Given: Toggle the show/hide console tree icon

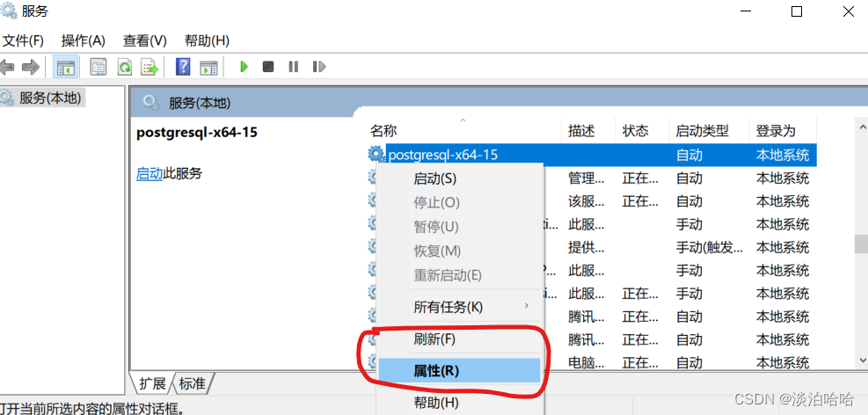Looking at the screenshot, I should pos(66,68).
